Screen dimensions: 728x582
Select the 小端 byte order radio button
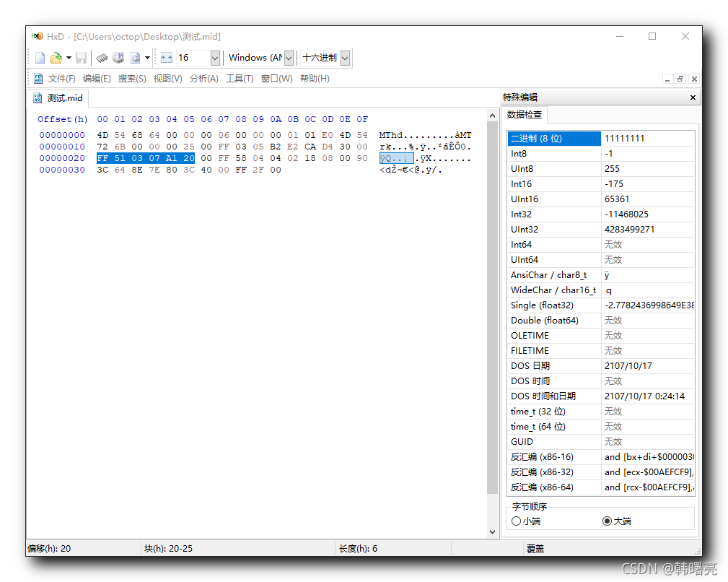pos(516,521)
